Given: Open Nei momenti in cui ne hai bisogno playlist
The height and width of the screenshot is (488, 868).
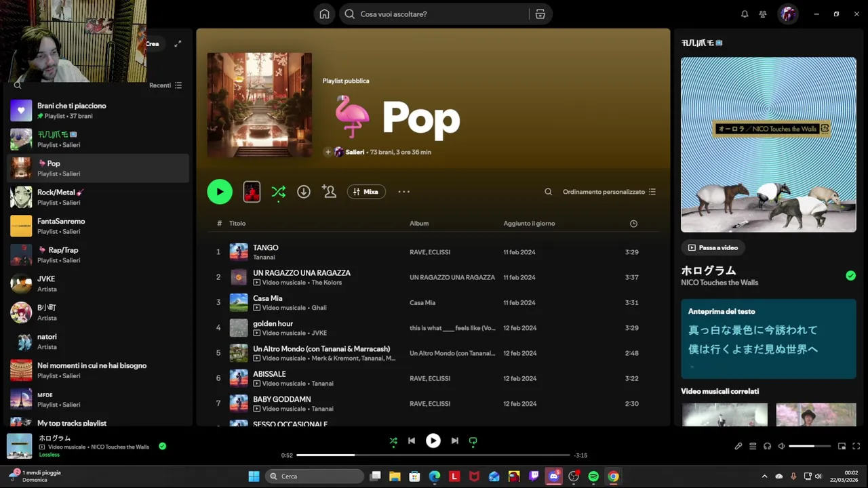Looking at the screenshot, I should (x=98, y=370).
